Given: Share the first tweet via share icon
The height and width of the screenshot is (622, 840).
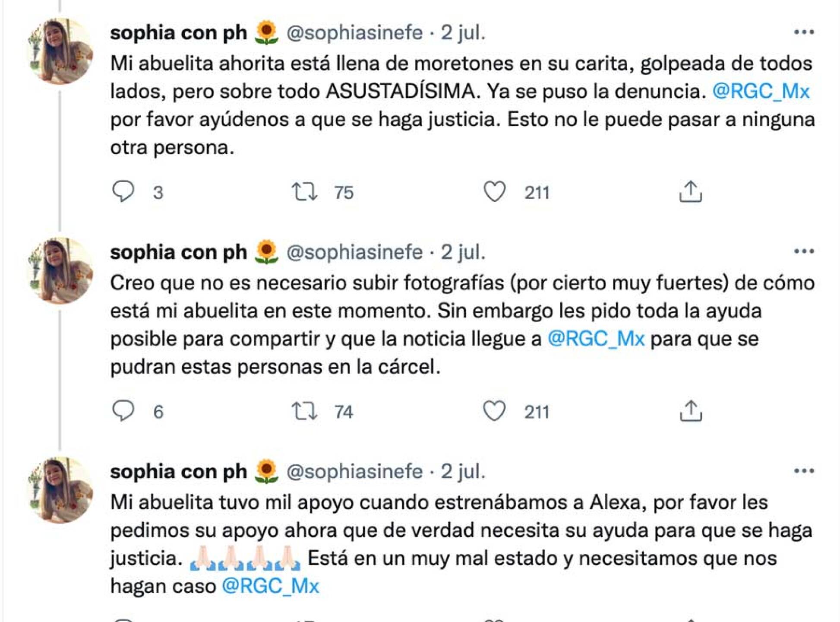Looking at the screenshot, I should [690, 192].
